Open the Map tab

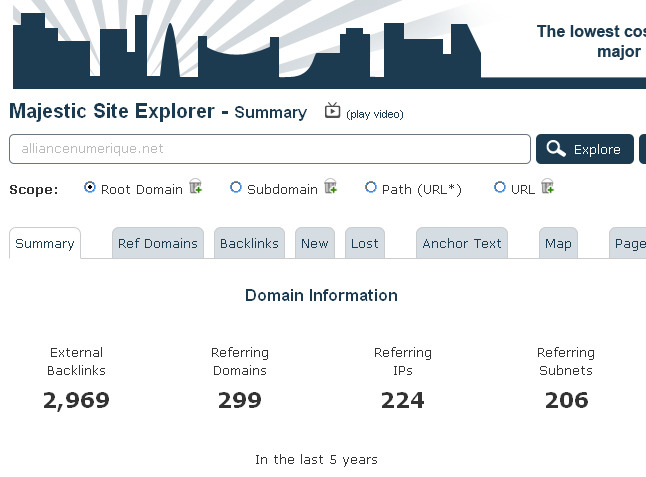(x=558, y=243)
